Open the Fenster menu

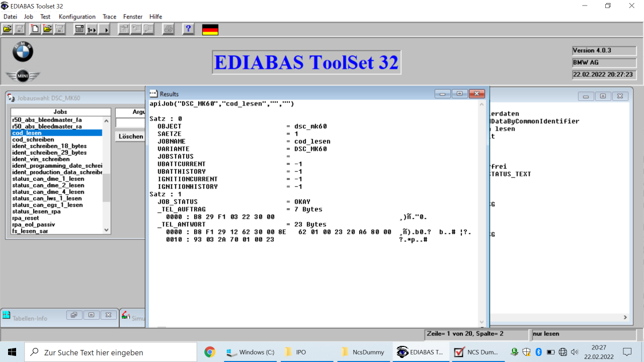click(x=133, y=17)
